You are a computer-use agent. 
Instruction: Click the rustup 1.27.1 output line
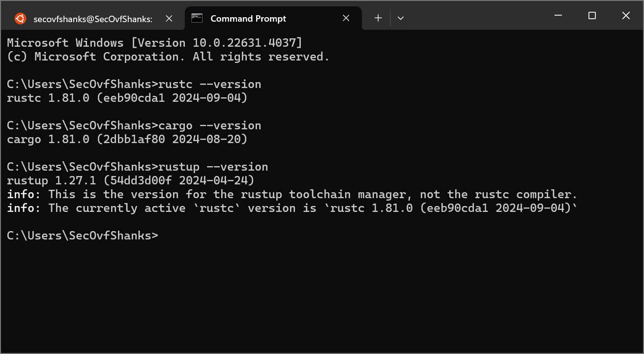click(130, 180)
